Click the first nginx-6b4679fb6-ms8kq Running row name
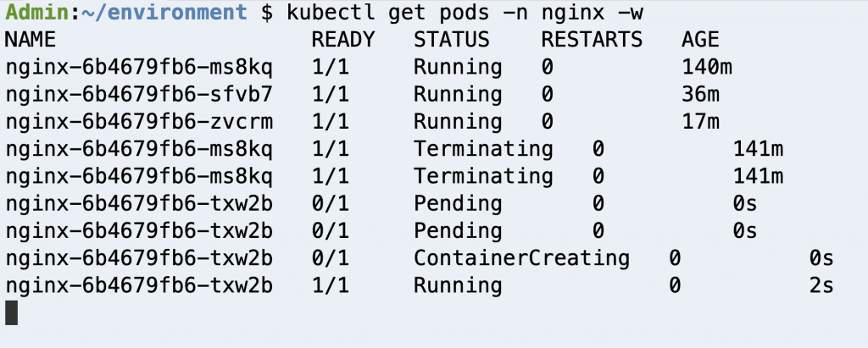 [139, 68]
